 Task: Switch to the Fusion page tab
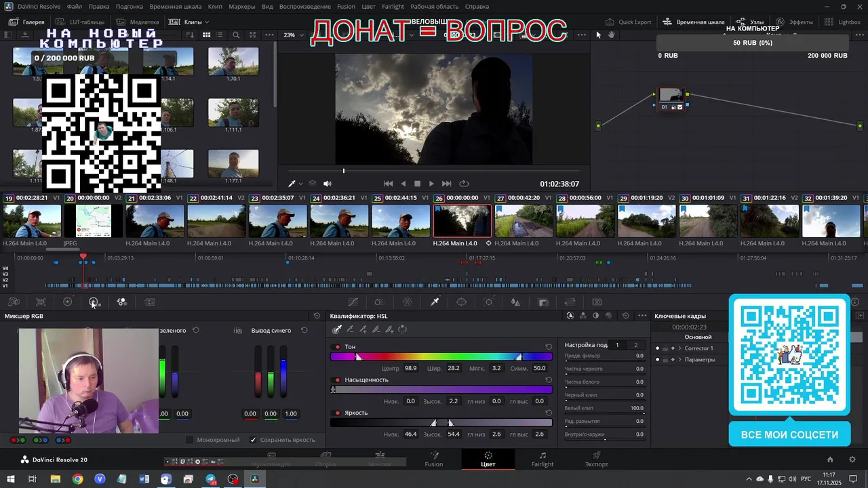tap(434, 460)
